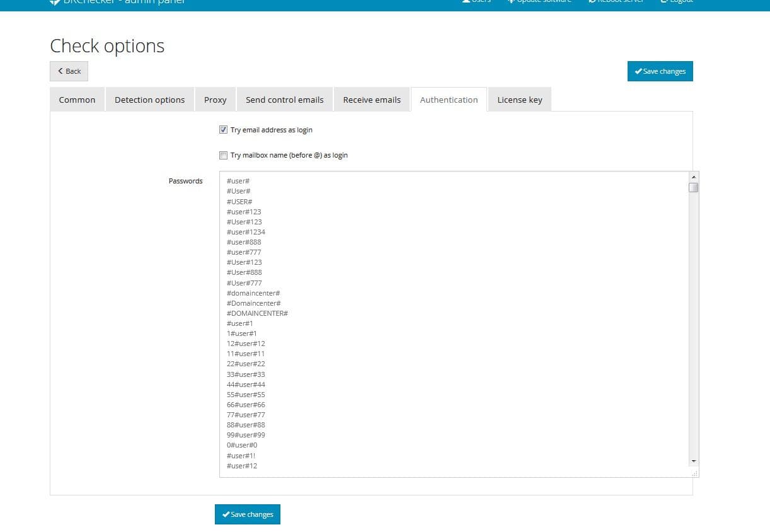Click the Passwords scrollbar down arrow
Screen dimensions: 770x532
[694, 461]
